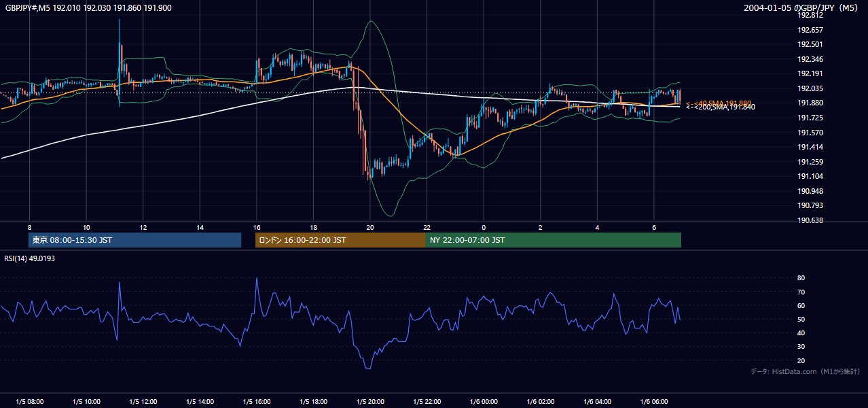Click RSI scale value 40
868x408 pixels.
[801, 333]
